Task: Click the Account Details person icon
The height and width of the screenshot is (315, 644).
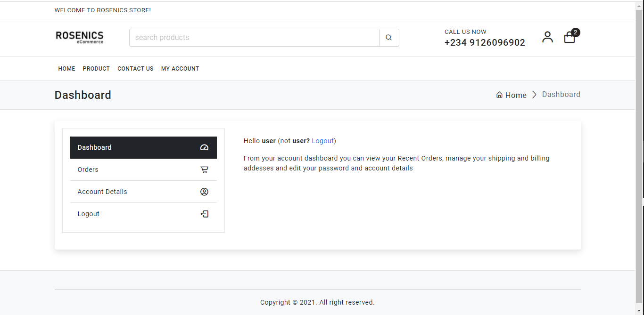Action: 204,192
